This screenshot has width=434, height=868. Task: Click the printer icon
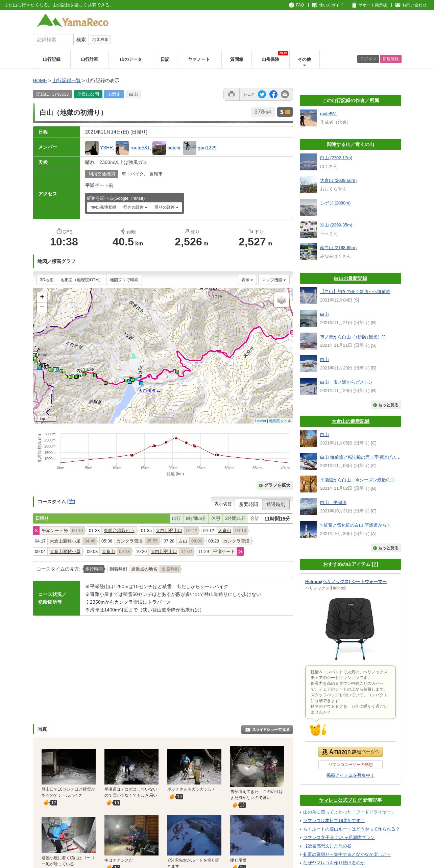(232, 95)
